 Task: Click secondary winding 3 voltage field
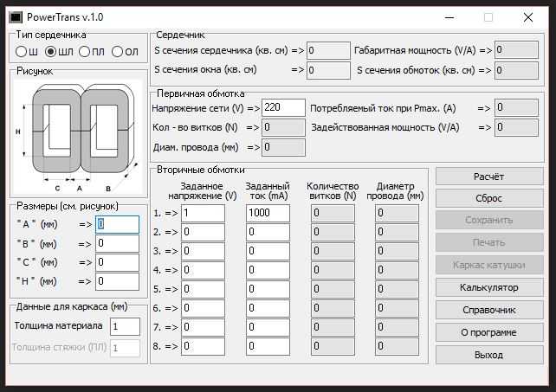[203, 251]
